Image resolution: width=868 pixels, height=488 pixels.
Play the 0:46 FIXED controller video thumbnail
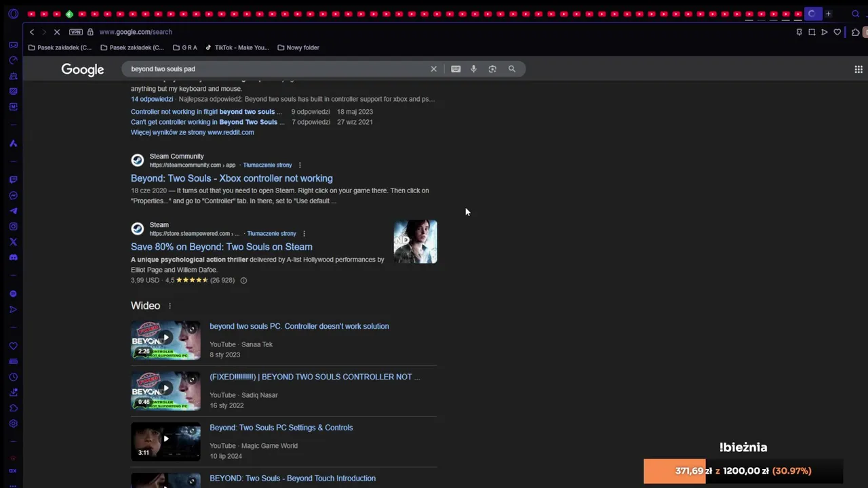(x=165, y=390)
